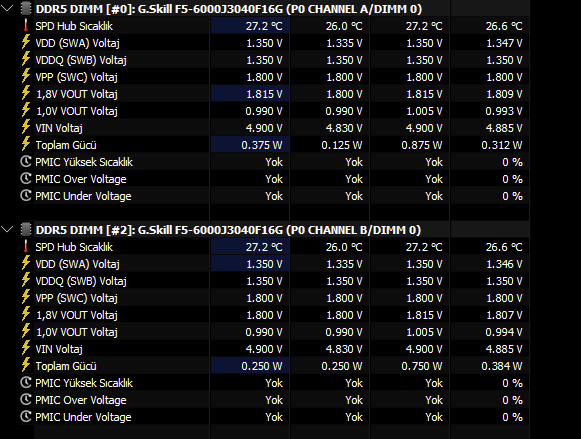Click clock icon of DIMM #0 PMIC Over Voltage

tap(26, 179)
